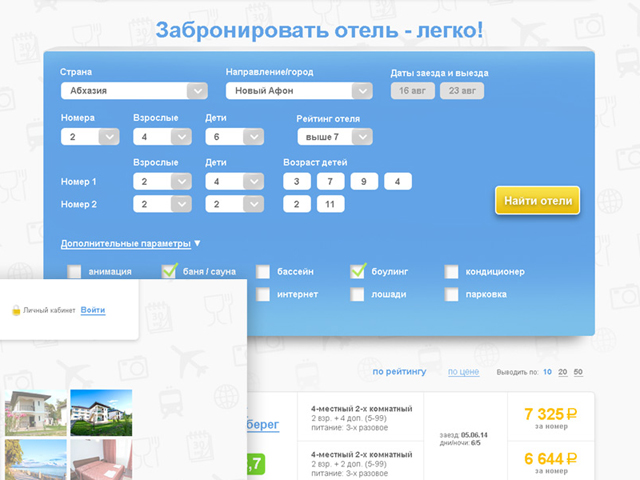This screenshot has height=480, width=640.
Task: Open the total Дети dropdown showing 6
Action: pos(234,137)
